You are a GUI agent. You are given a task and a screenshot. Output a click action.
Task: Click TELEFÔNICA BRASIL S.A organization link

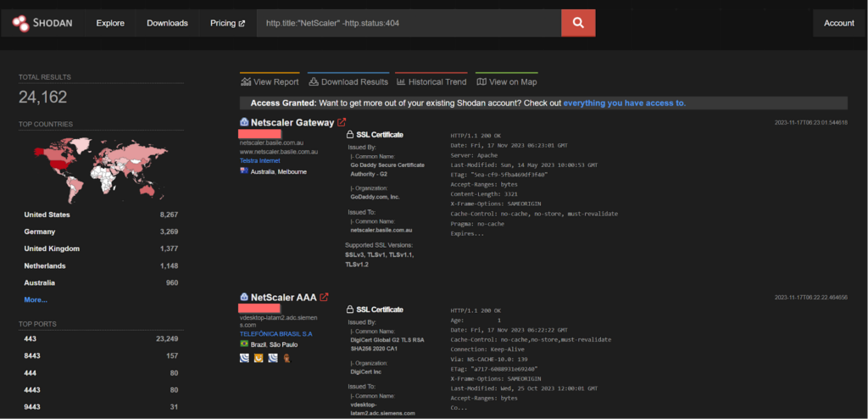[x=276, y=334]
